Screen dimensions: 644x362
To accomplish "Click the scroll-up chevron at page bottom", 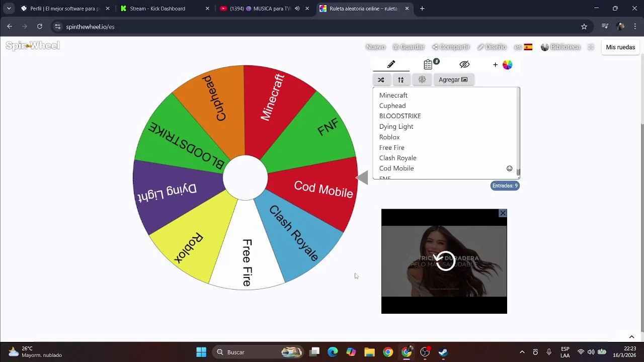I will 631,337.
